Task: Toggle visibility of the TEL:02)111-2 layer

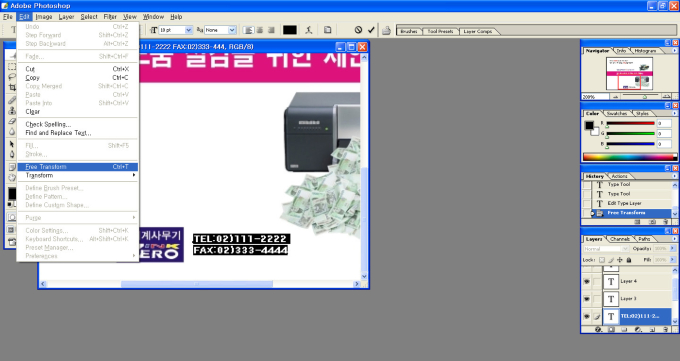Action: (586, 316)
